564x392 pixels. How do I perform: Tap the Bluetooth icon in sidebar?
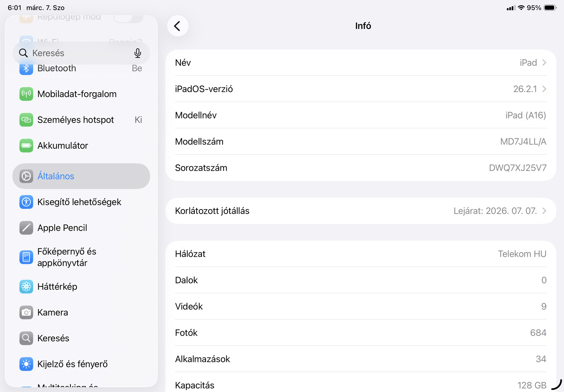pyautogui.click(x=26, y=69)
